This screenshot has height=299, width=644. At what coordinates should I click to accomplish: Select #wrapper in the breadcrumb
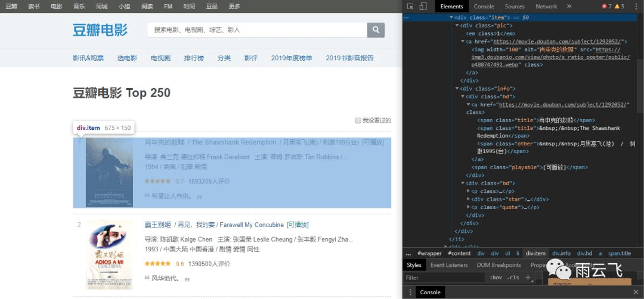point(429,254)
